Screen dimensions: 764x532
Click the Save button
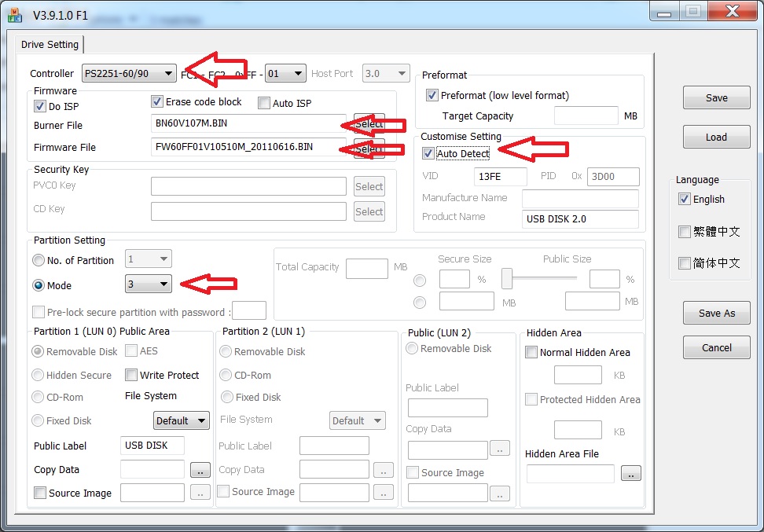pyautogui.click(x=716, y=97)
